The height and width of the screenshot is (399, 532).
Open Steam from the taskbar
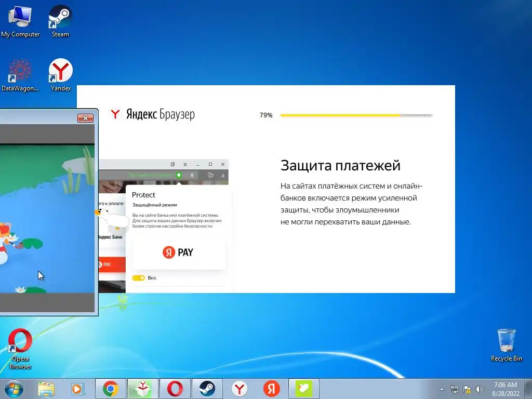point(207,389)
